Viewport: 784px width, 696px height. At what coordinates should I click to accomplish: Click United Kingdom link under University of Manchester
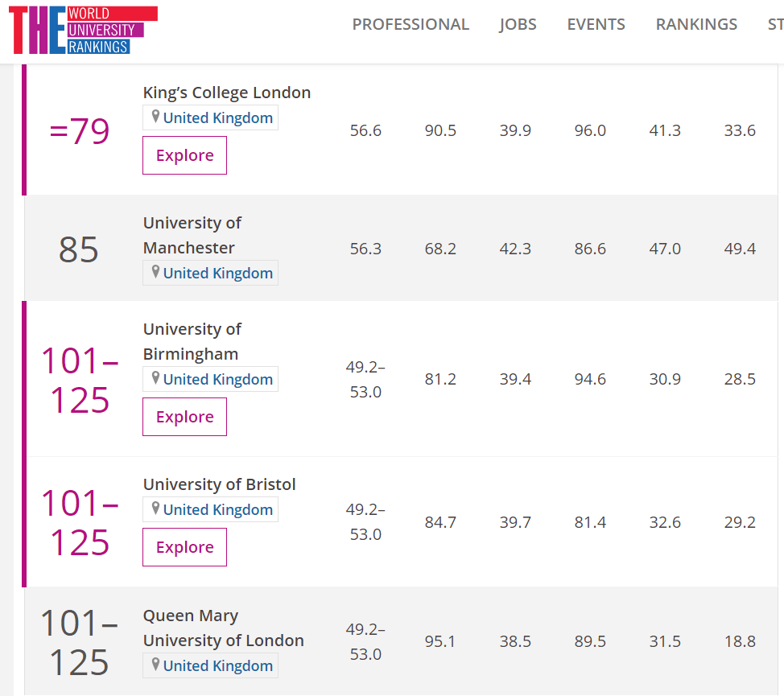coord(218,273)
